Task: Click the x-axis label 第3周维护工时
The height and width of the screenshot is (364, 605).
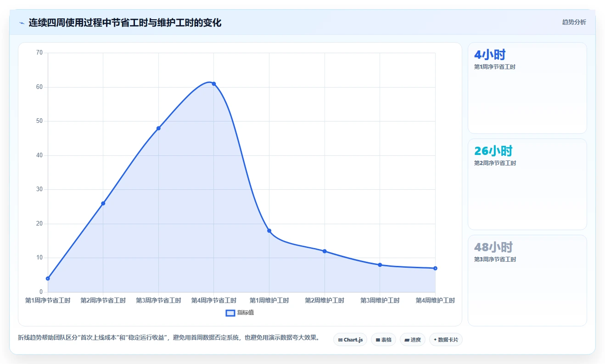Action: (380, 301)
